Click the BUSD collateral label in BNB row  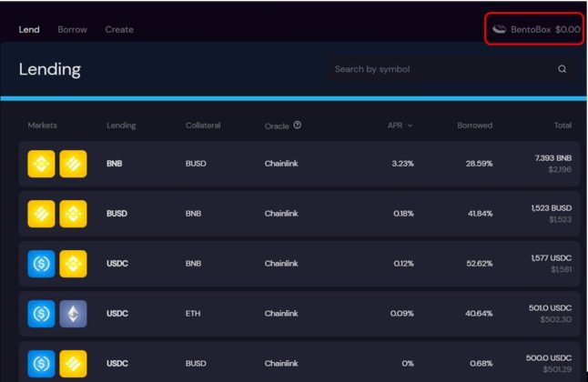click(x=196, y=164)
